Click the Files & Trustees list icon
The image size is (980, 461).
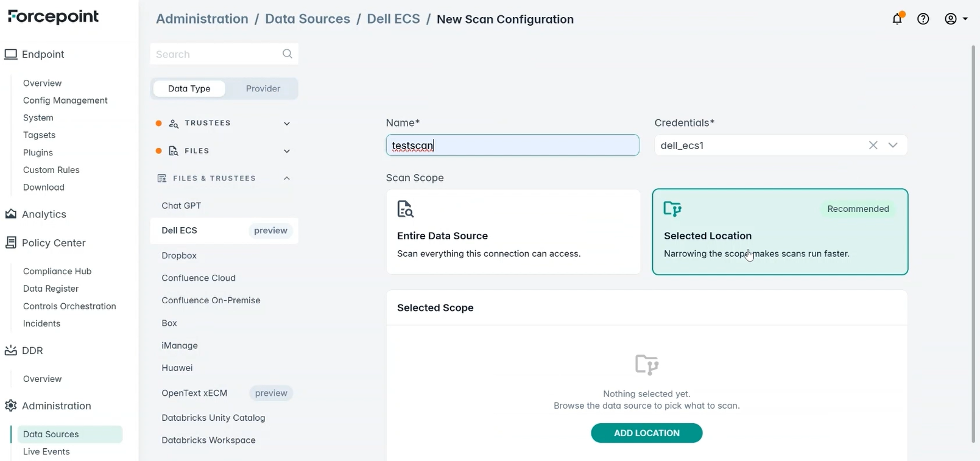pos(162,178)
